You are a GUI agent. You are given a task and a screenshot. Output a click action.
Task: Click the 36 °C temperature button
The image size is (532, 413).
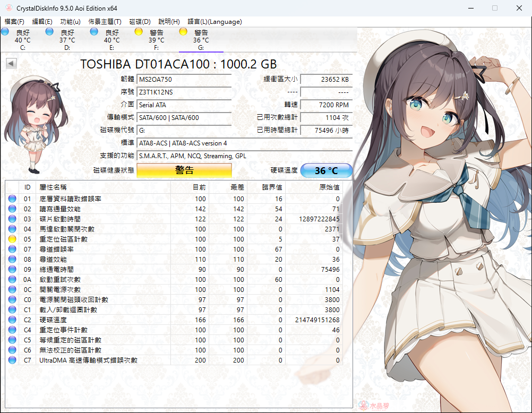pos(327,170)
